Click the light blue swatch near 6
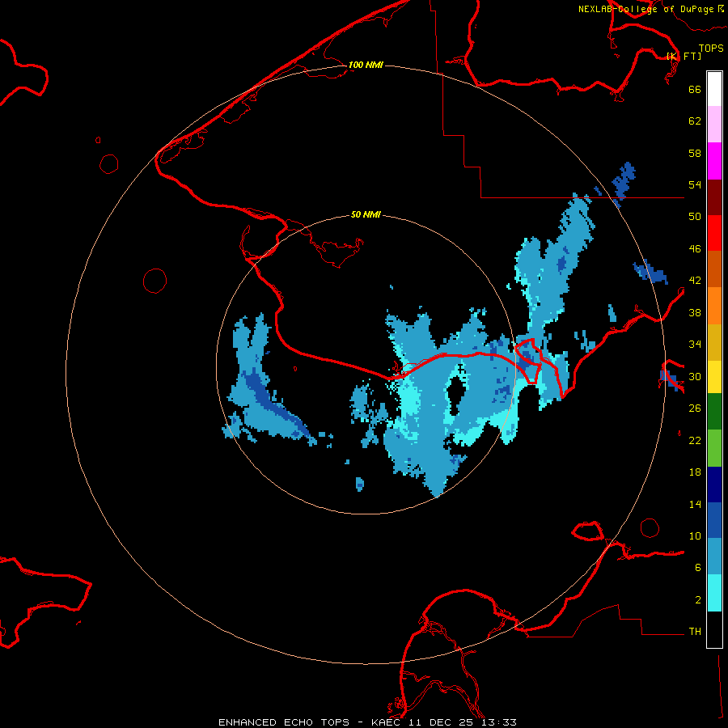 (714, 557)
